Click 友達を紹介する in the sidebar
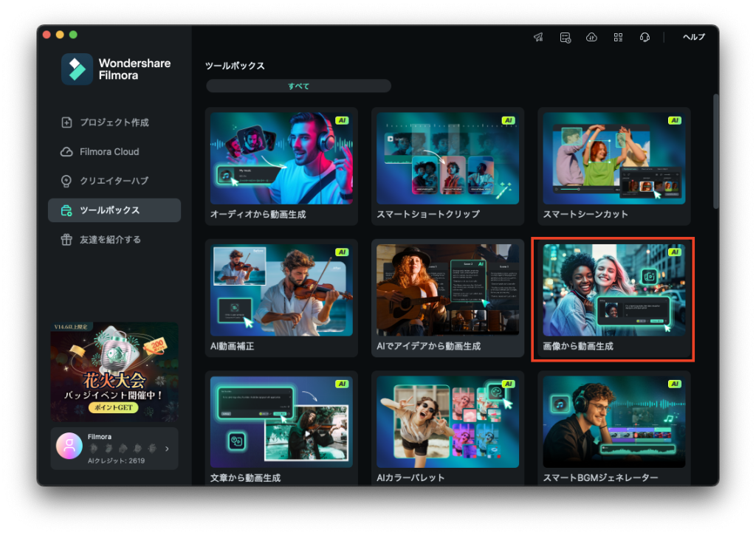The image size is (756, 535). tap(110, 240)
